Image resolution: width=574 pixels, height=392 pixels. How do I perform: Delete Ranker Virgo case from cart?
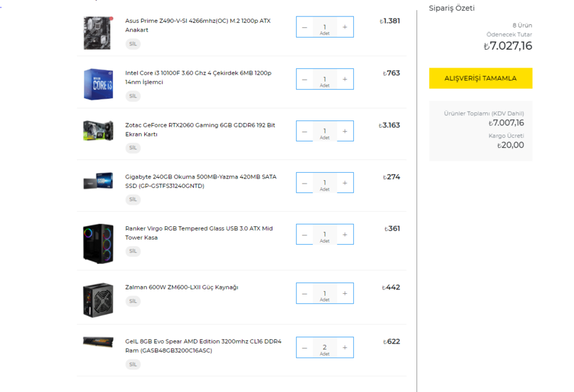click(x=133, y=251)
